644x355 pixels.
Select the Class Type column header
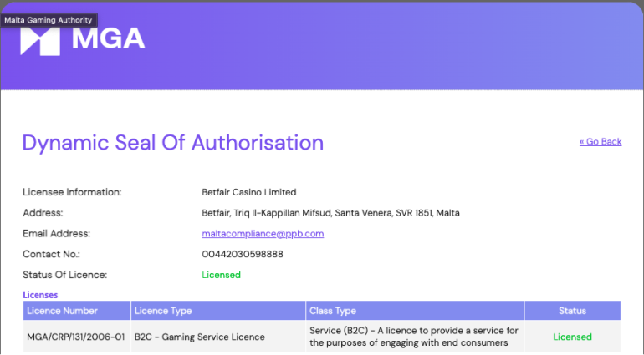[x=333, y=311]
